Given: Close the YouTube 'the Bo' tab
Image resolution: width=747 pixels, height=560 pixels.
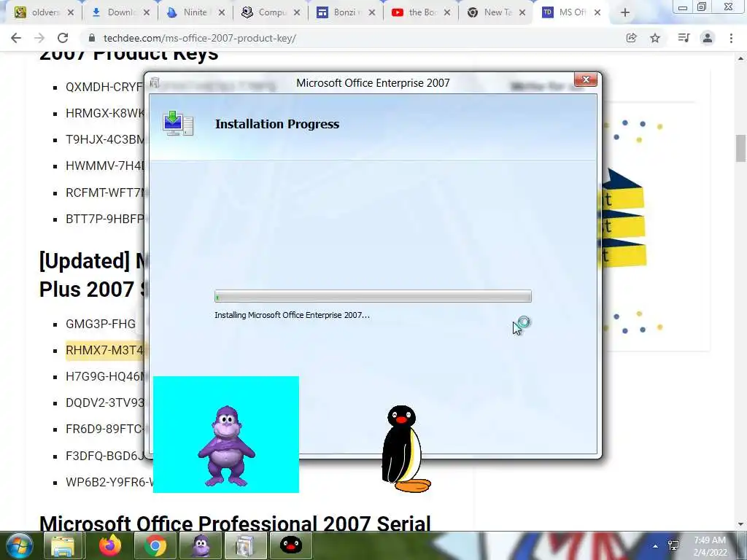Looking at the screenshot, I should tap(447, 13).
